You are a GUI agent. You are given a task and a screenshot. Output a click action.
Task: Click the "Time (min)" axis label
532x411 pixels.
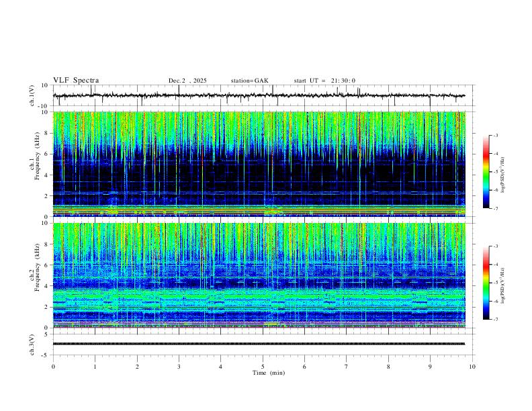click(x=269, y=373)
